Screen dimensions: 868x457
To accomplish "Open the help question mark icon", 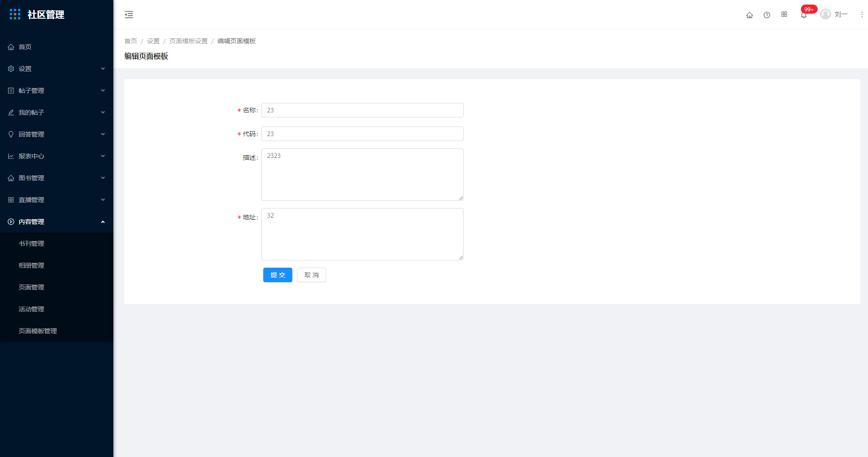I will point(767,15).
